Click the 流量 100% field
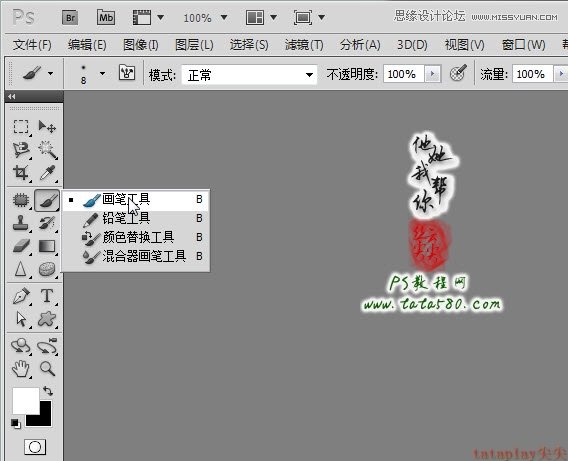Screen dimensions: 568x461 [532, 74]
